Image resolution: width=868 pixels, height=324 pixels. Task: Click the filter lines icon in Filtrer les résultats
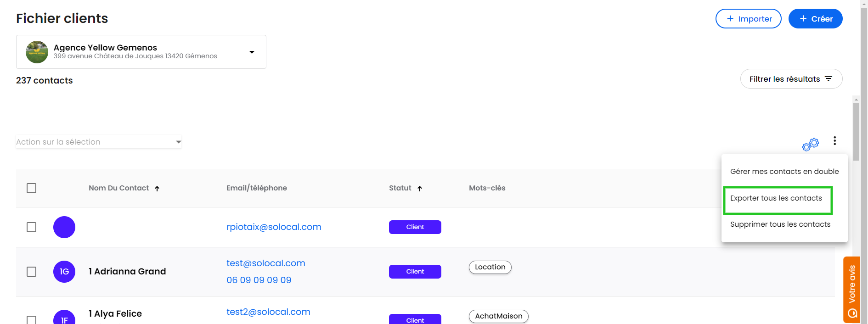(x=829, y=79)
